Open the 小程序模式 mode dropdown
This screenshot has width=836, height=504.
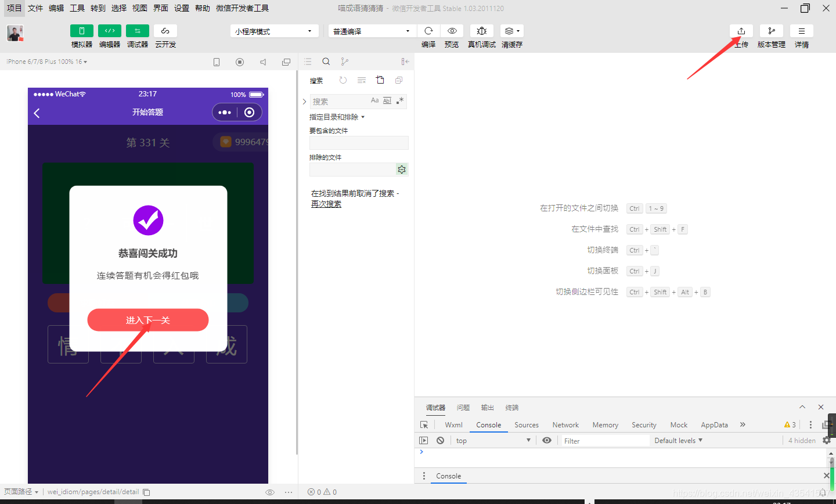(x=274, y=30)
